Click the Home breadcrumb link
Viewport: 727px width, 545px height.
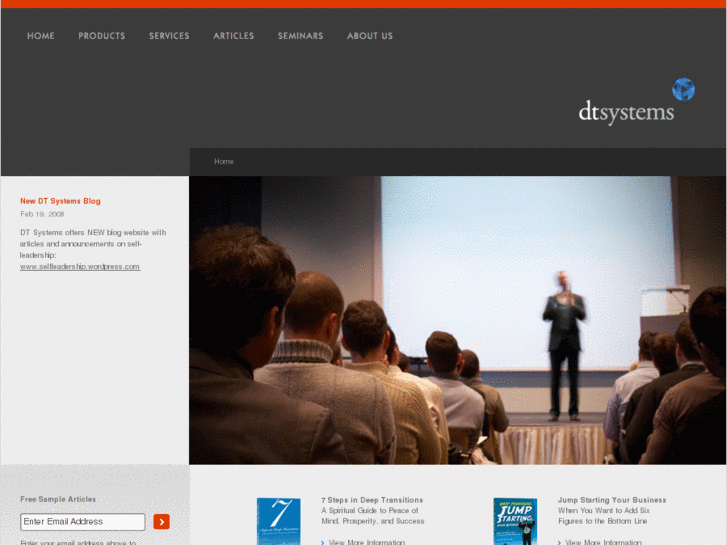tap(224, 161)
